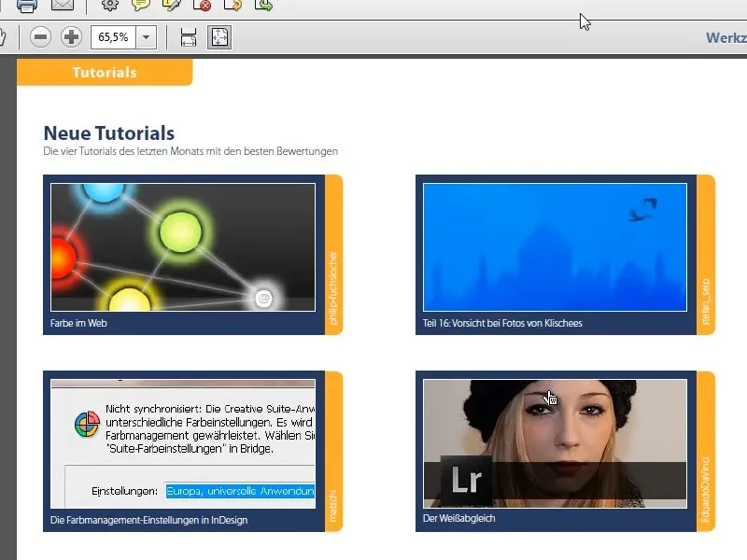Image resolution: width=747 pixels, height=560 pixels.
Task: Click the Neue Tutorials heading
Action: [109, 133]
